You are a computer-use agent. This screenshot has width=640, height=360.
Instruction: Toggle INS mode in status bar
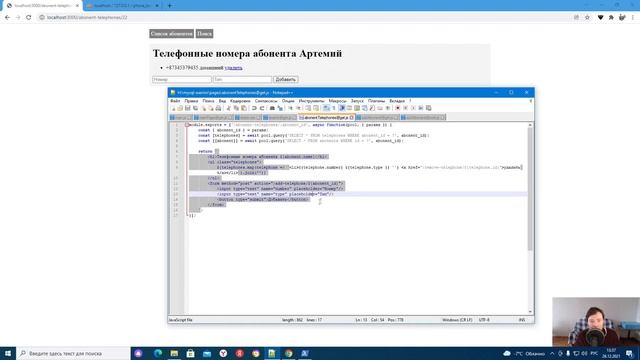(x=522, y=320)
